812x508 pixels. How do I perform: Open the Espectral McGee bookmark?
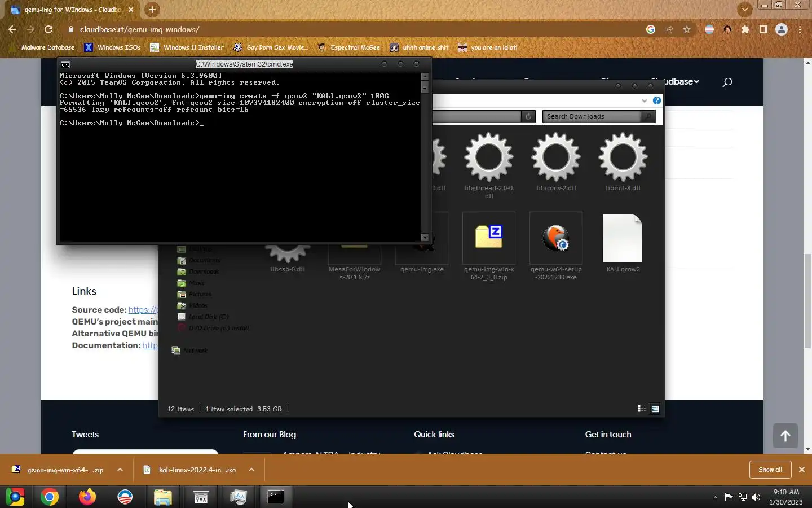point(348,47)
